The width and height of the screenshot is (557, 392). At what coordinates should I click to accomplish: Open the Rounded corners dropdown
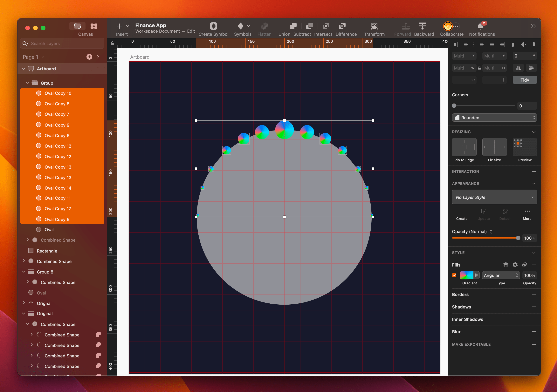(x=494, y=118)
